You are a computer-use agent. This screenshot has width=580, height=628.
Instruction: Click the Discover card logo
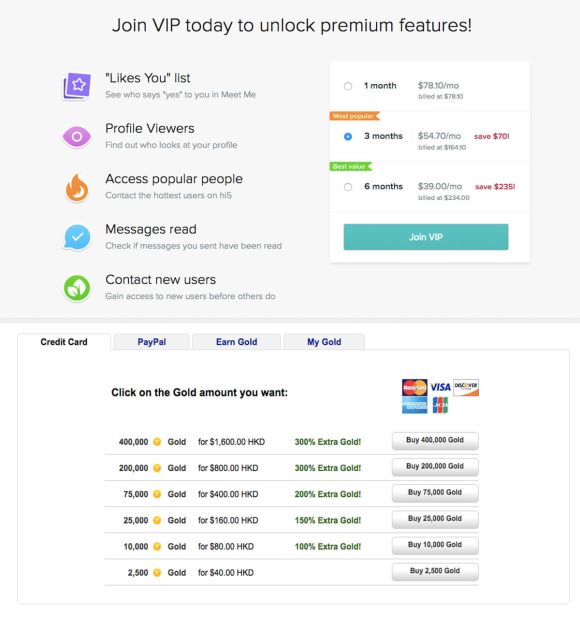[466, 387]
